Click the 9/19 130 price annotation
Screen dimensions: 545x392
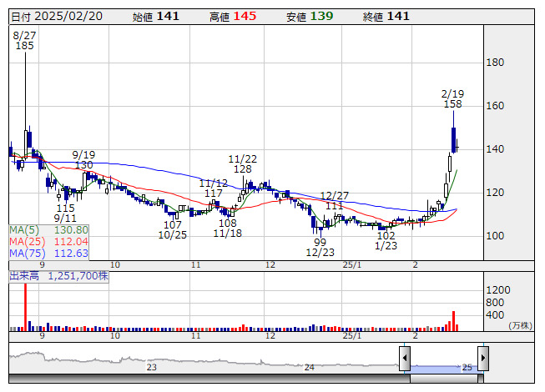coord(83,159)
